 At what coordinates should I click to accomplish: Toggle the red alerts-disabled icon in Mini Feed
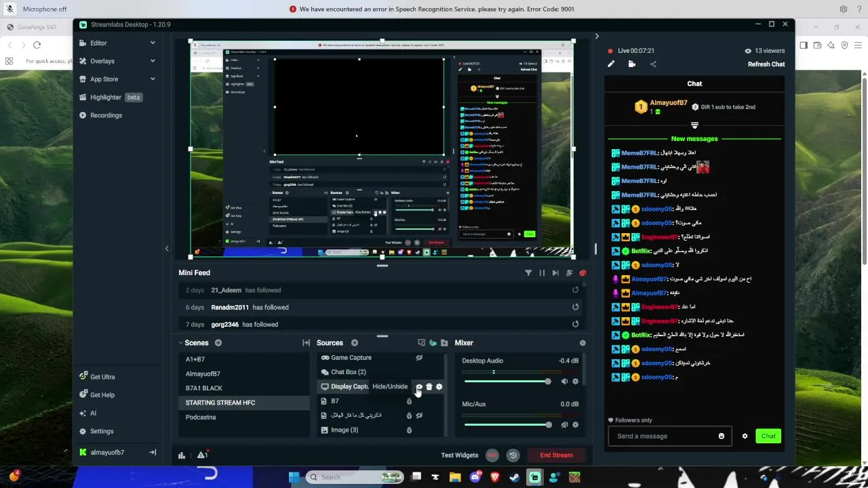pyautogui.click(x=583, y=273)
